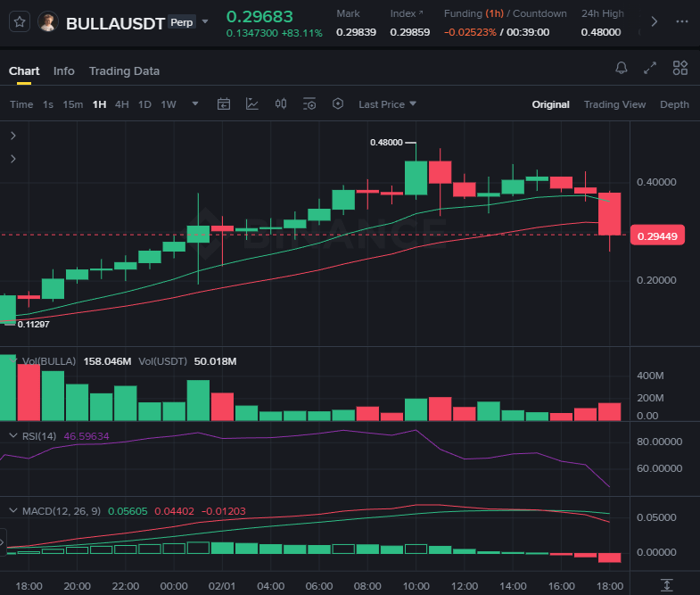Select the 1D interval
Image resolution: width=700 pixels, height=595 pixels.
click(x=144, y=104)
